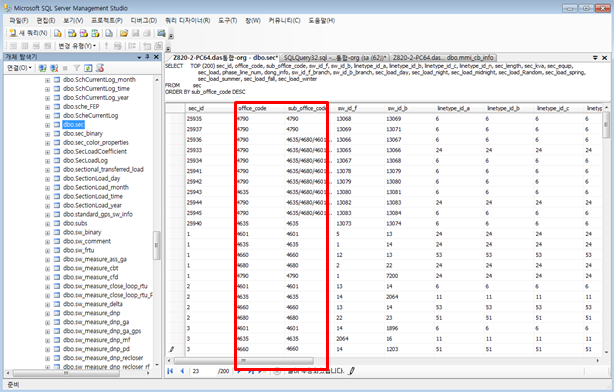Click the SQL Server Compact query icon
Viewport: 614px width, 392px height.
[x=109, y=33]
